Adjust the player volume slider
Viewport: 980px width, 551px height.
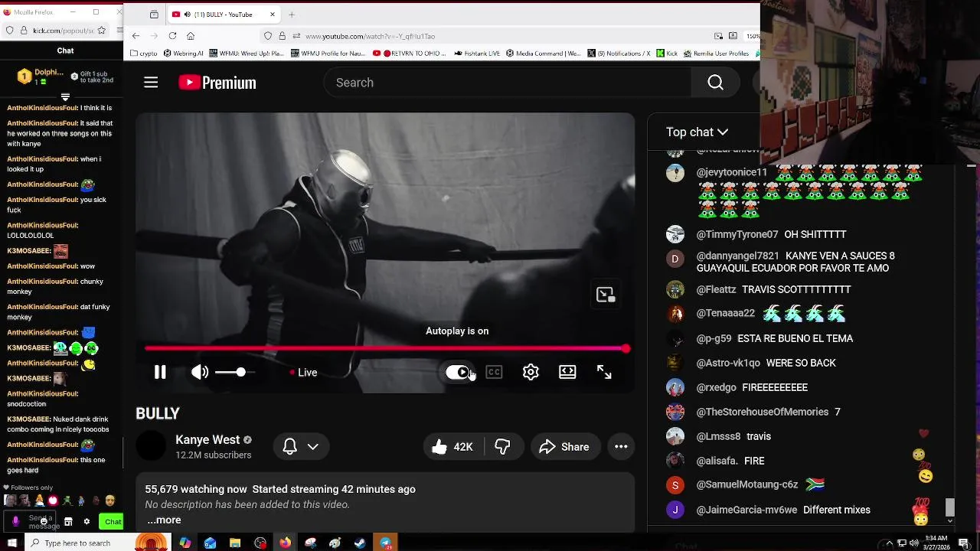coord(234,372)
